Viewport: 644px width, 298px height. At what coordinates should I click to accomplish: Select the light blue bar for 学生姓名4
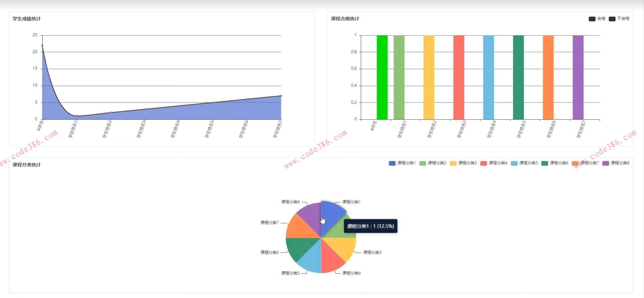(x=488, y=77)
